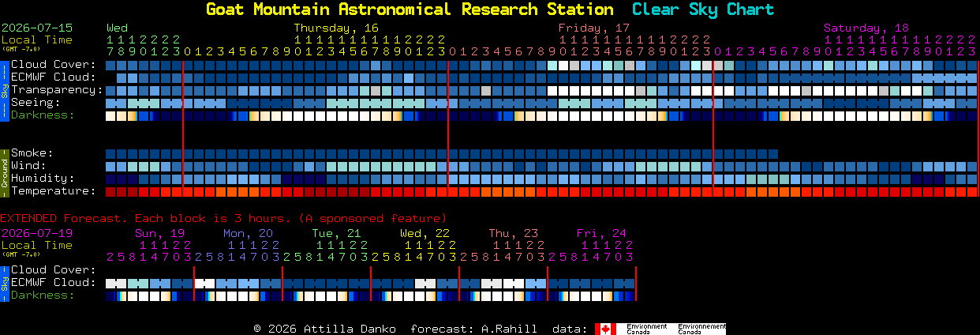Viewport: 980px width, 335px height.
Task: Click the Wed day header in the top chart
Action: click(117, 28)
